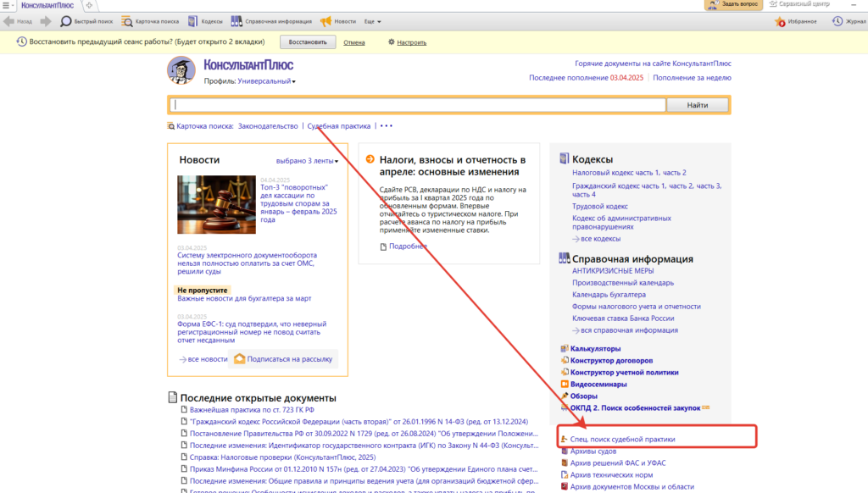
Task: Open Справочная информация in the toolbar
Action: click(271, 21)
